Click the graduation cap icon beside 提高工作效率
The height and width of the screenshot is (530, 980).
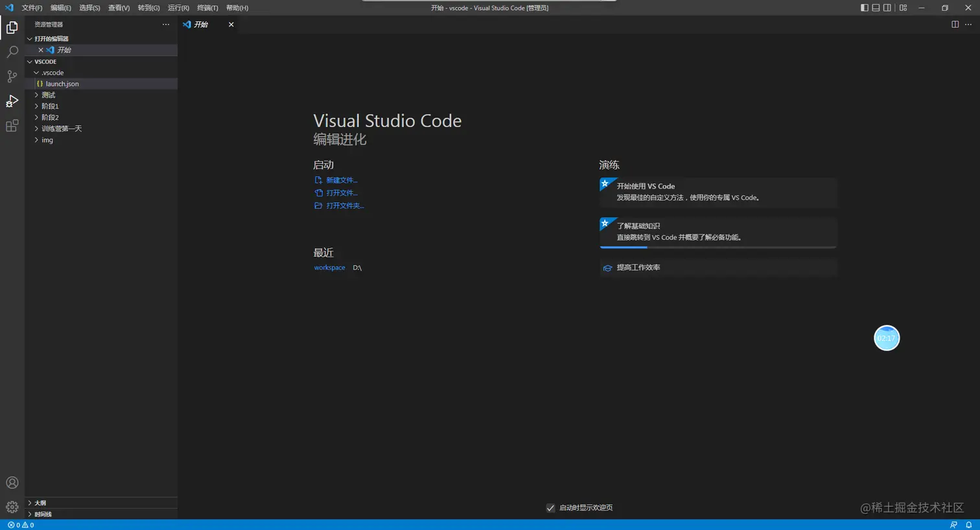click(607, 268)
